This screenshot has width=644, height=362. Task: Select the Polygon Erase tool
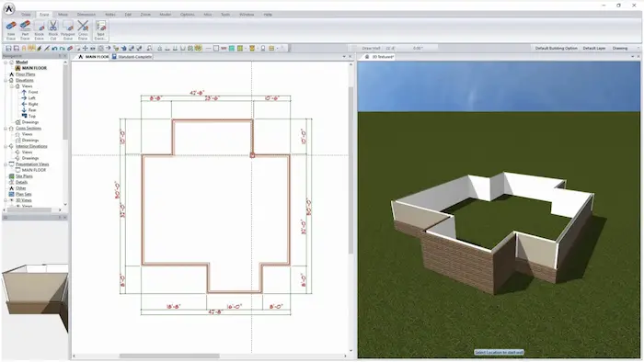point(68,30)
